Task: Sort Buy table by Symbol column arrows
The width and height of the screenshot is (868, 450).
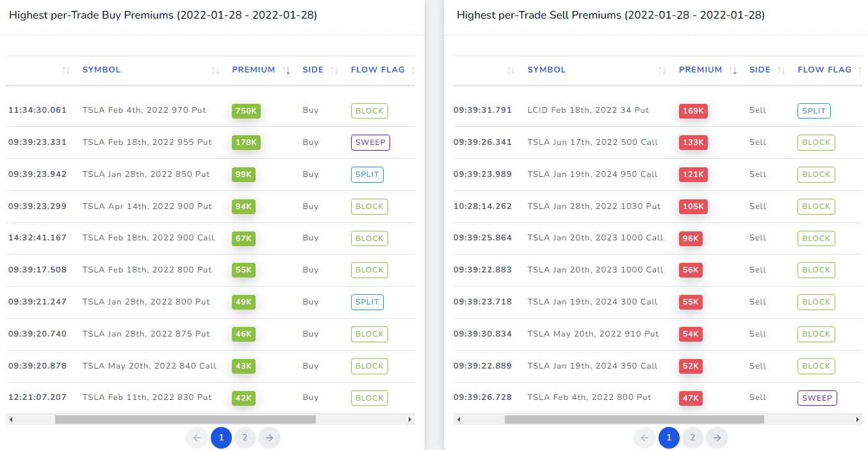Action: click(x=215, y=71)
